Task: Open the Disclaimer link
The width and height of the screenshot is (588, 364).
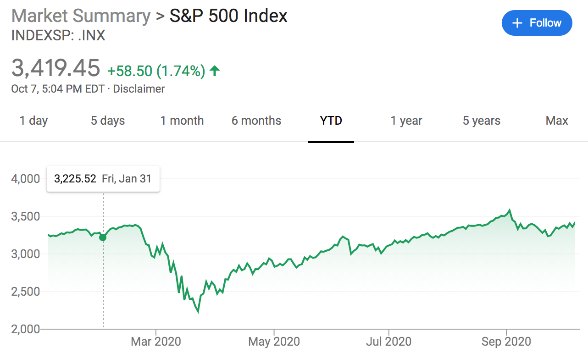Action: click(139, 88)
